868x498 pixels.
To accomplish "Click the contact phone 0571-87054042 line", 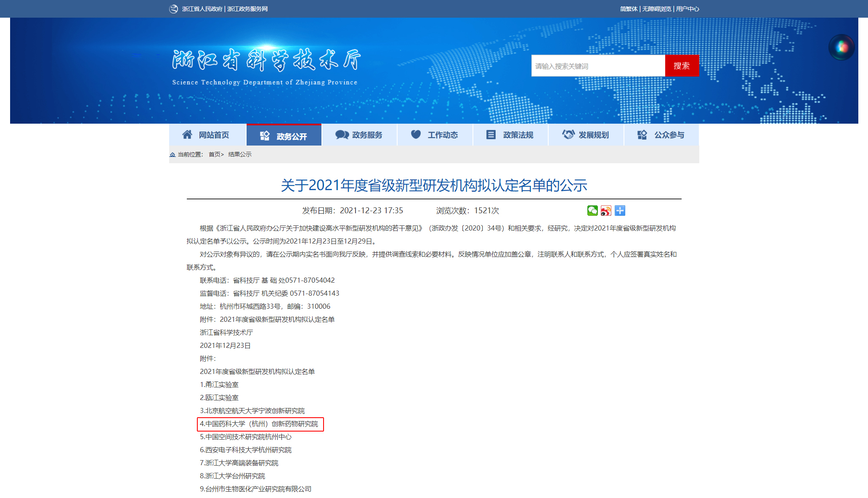I will (x=267, y=280).
